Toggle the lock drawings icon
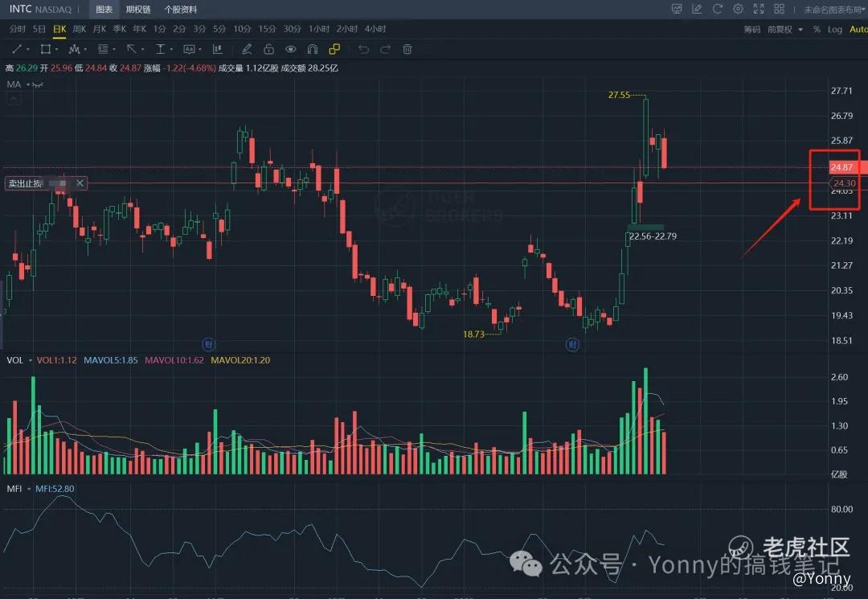 coord(269,49)
